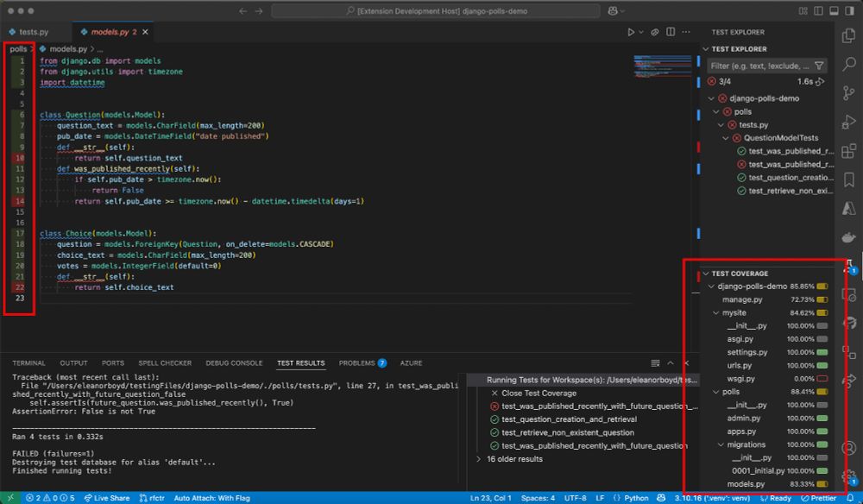This screenshot has width=863, height=504.
Task: Click the view as tree icon in panel
Action: coord(655,363)
